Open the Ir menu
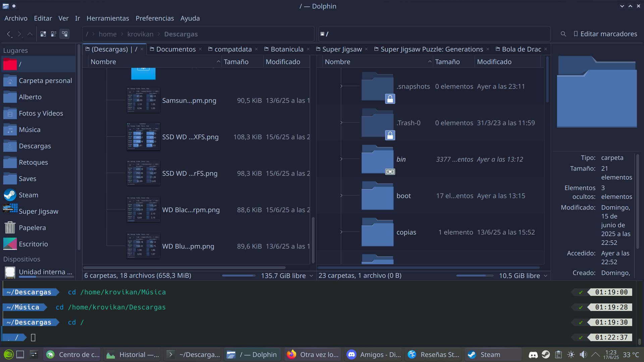This screenshot has width=644, height=362. (x=77, y=18)
